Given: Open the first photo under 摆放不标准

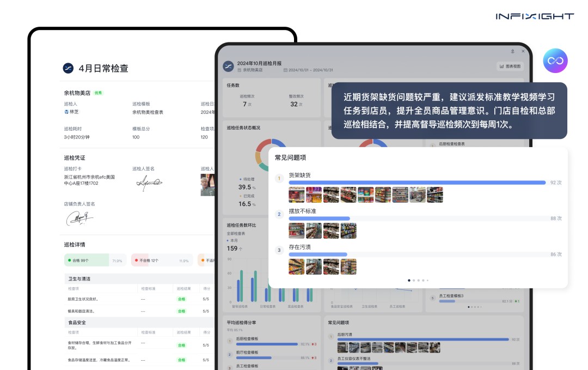Looking at the screenshot, I should coord(297,231).
